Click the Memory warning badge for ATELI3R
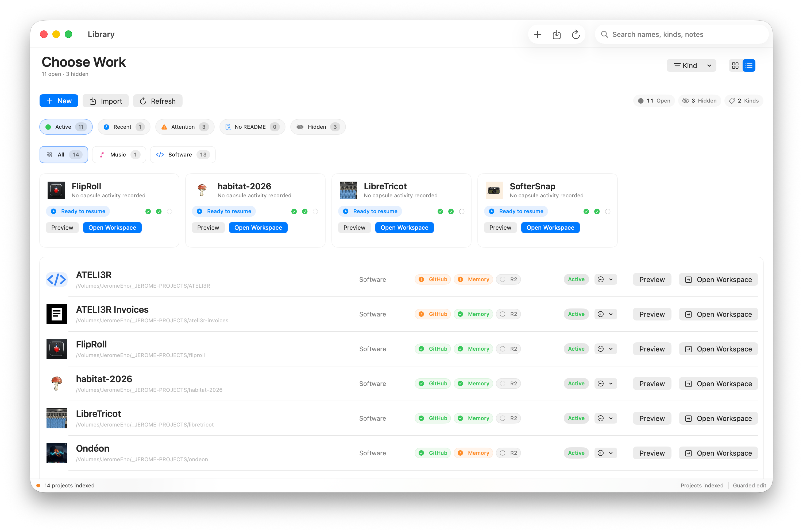Screen dimensions: 803x532 (474, 280)
